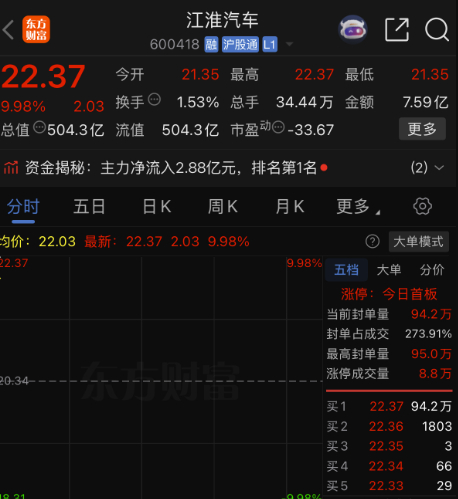This screenshot has height=499, width=458.
Task: Click 当前封单量 94.2万 row
Action: tap(389, 314)
